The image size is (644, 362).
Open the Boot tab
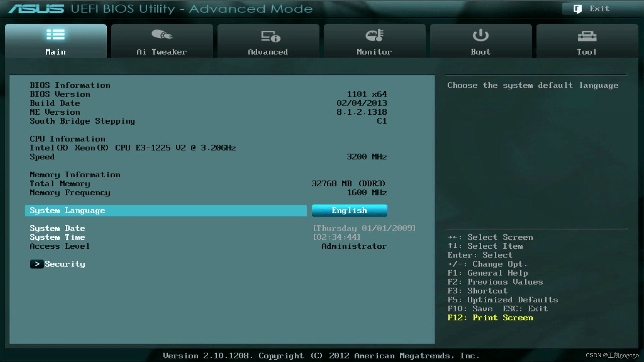[480, 52]
